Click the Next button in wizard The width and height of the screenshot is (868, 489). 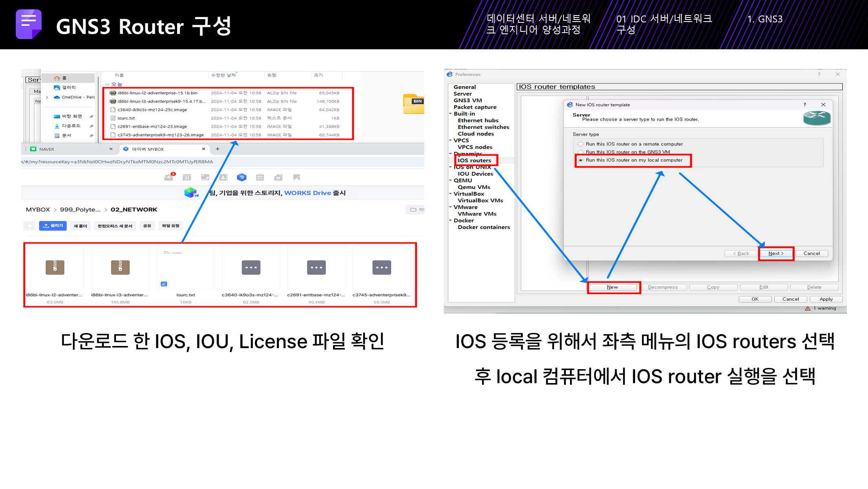[776, 253]
